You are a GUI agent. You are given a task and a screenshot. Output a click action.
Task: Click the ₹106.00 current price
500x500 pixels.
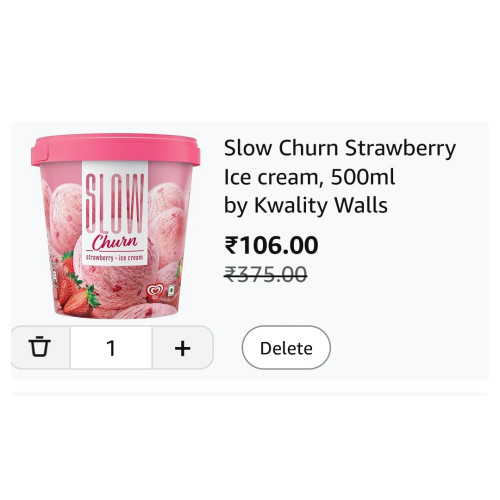(x=271, y=245)
